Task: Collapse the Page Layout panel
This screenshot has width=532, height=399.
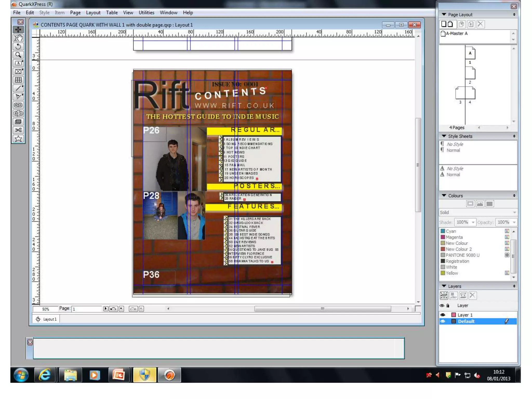Action: tap(444, 15)
